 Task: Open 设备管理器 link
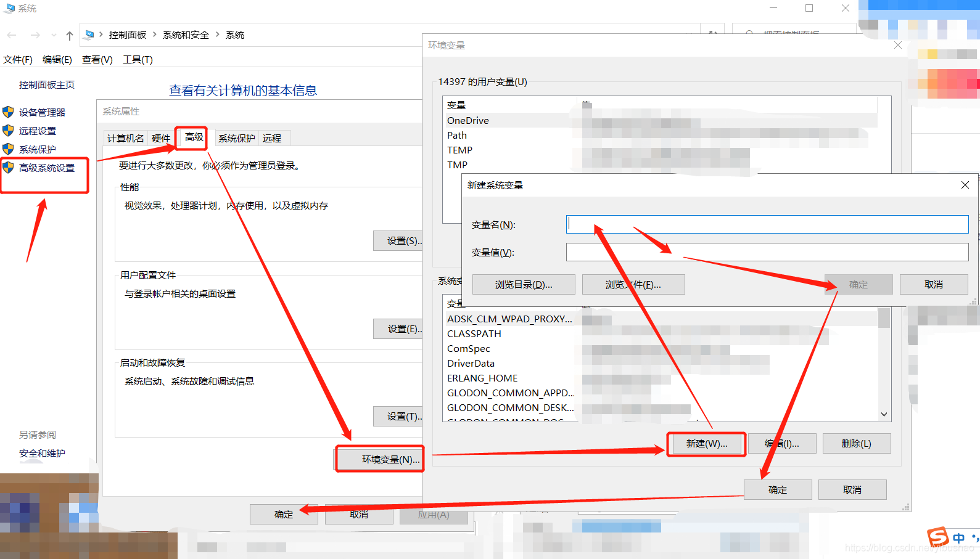point(42,112)
